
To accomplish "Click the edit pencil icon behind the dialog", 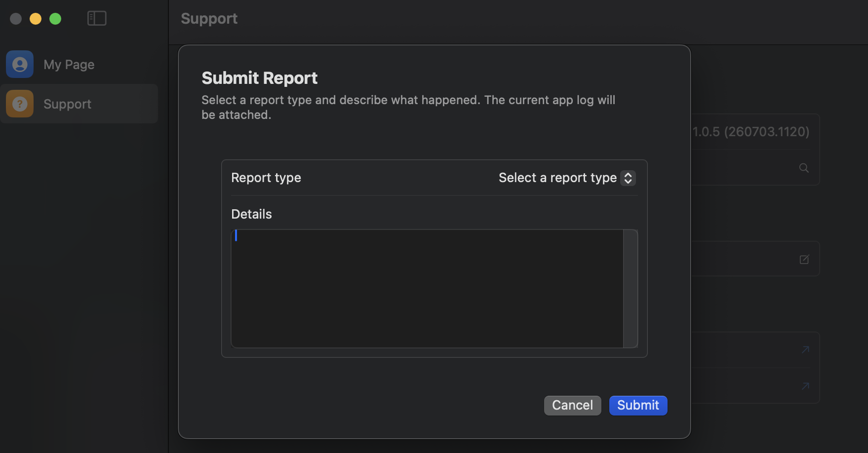I will coord(804,259).
